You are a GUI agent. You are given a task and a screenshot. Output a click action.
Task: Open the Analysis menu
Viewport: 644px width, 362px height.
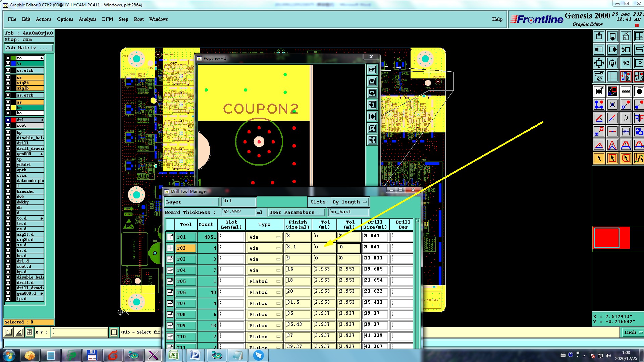[x=87, y=19]
